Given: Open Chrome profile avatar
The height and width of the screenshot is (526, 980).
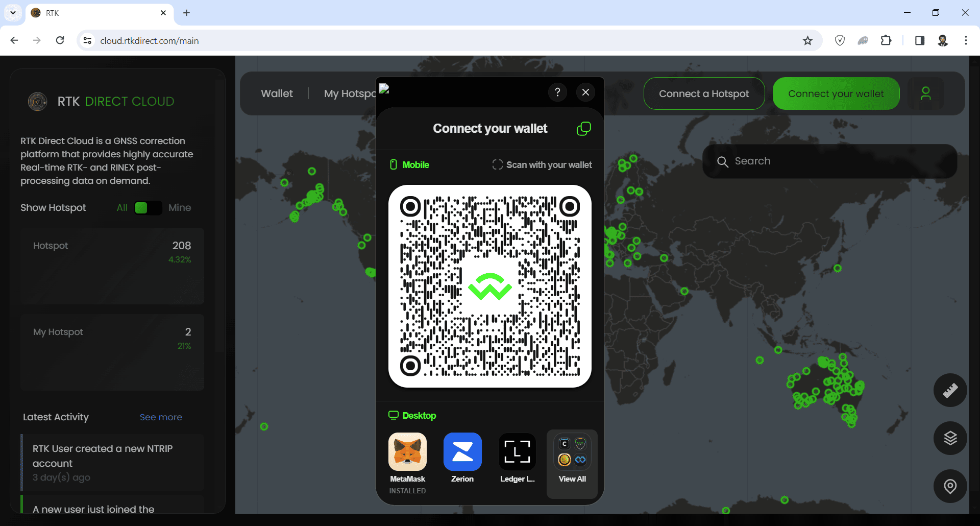Looking at the screenshot, I should [x=943, y=40].
